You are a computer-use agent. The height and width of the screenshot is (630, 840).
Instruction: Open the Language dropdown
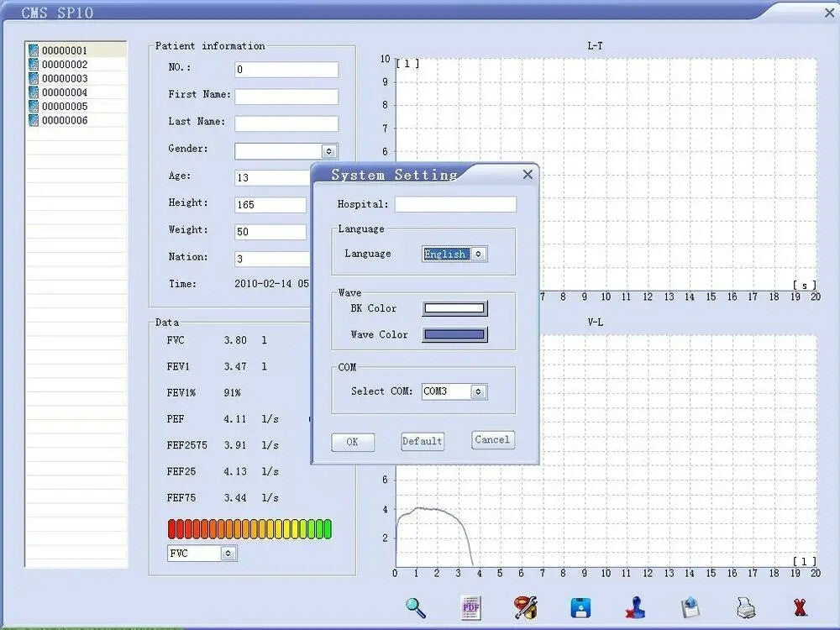(477, 254)
